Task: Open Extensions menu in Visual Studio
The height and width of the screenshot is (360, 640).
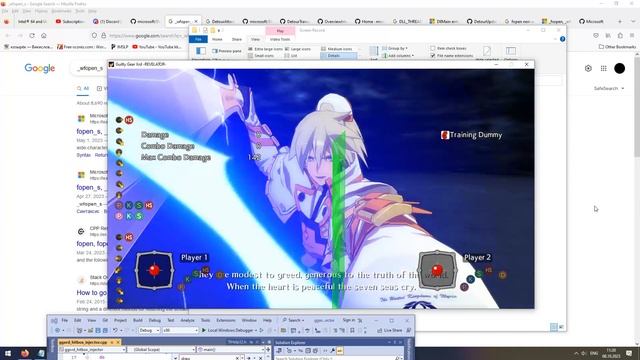Action: (x=226, y=320)
